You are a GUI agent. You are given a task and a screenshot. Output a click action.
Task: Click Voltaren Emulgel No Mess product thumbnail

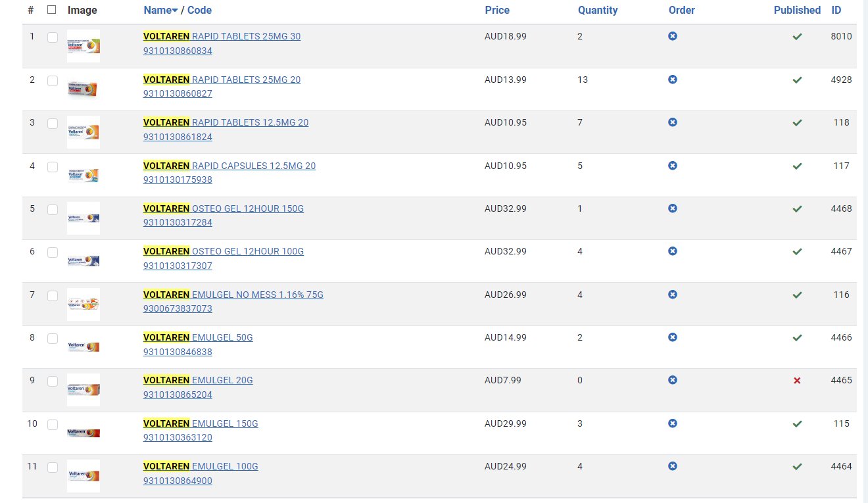[x=84, y=304]
